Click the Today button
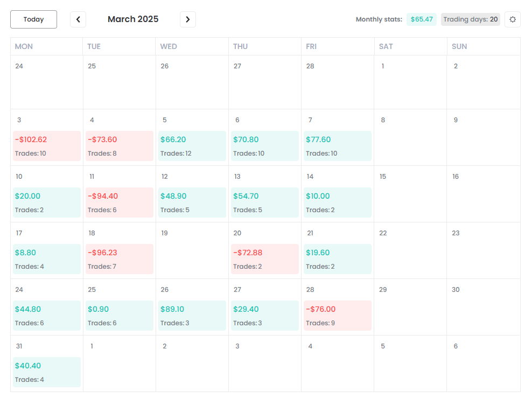This screenshot has height=405, width=532. pos(33,19)
